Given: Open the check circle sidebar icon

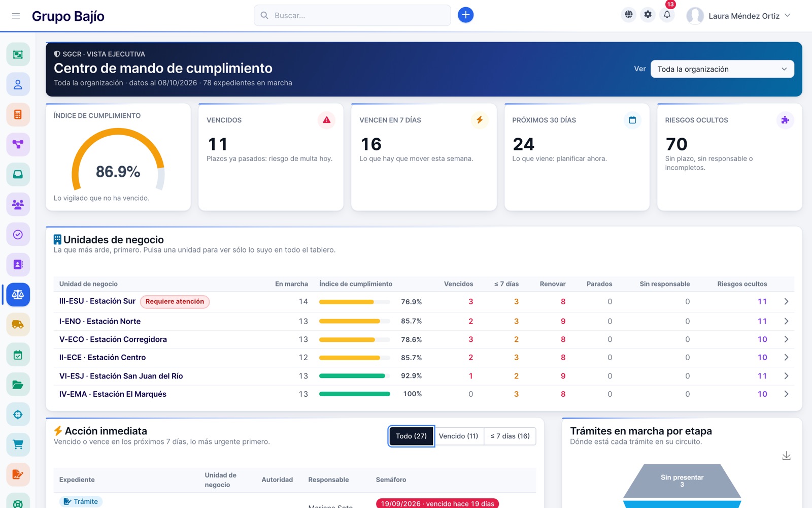Looking at the screenshot, I should point(18,234).
